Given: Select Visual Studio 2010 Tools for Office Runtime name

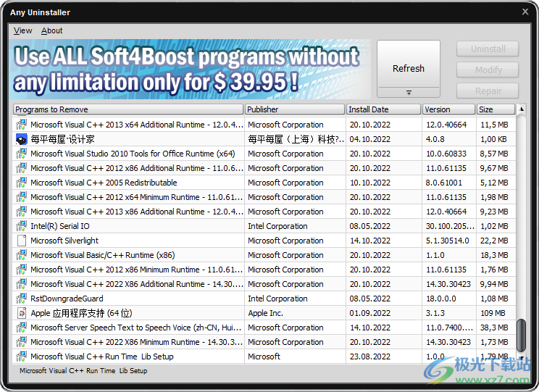Looking at the screenshot, I should click(x=133, y=154).
